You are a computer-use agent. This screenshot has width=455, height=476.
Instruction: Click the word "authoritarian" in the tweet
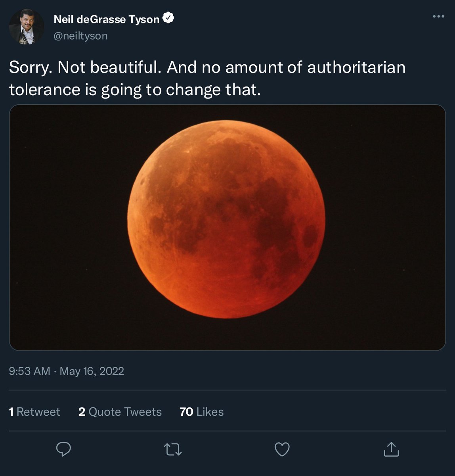pyautogui.click(x=356, y=67)
